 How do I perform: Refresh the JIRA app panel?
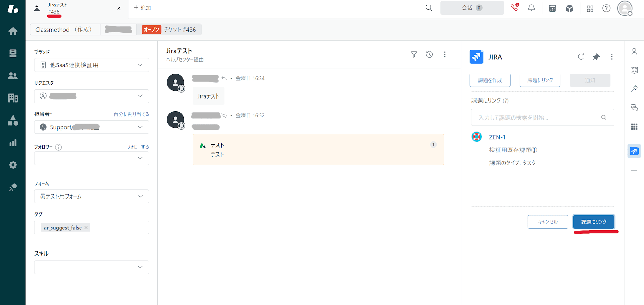(581, 57)
